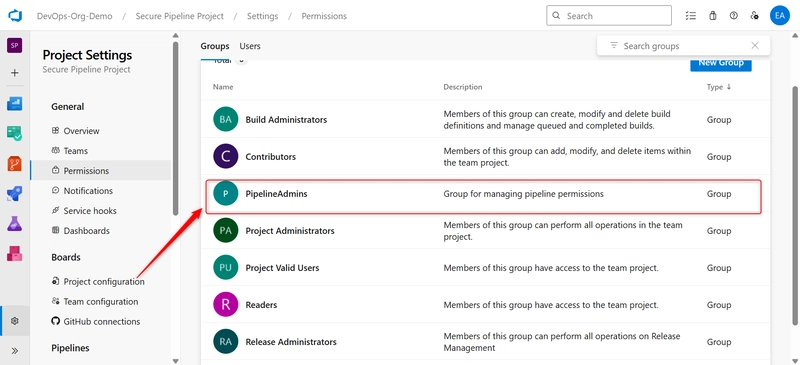Open the Build Administrators group
800x365 pixels.
[x=286, y=119]
